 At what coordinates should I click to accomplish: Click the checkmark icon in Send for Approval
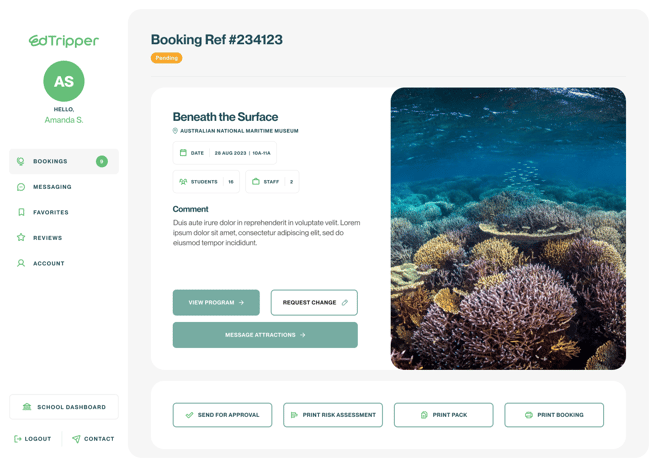pyautogui.click(x=189, y=415)
